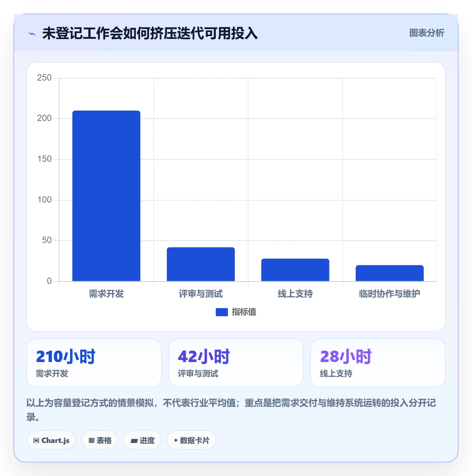The width and height of the screenshot is (472, 476).
Task: Select the 进度 tag chip
Action: [x=142, y=440]
